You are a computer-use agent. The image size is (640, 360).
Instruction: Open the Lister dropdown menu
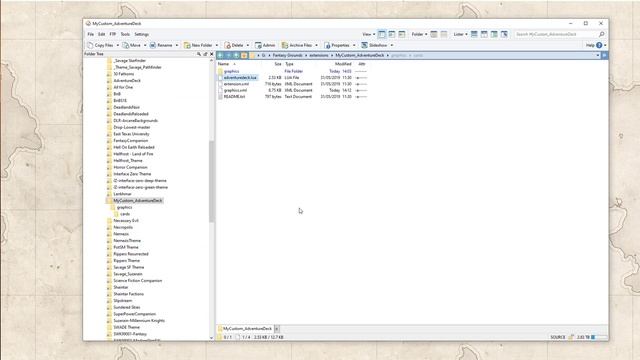(x=460, y=34)
